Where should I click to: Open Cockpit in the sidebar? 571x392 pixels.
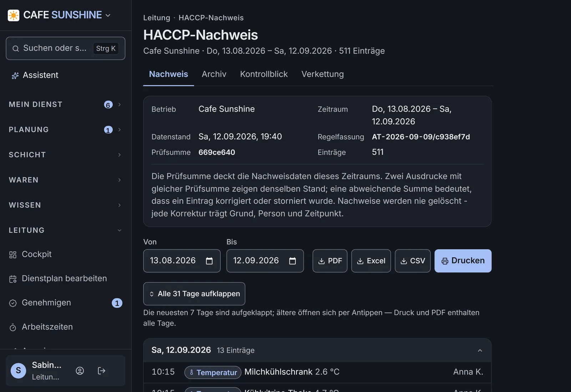66,254
